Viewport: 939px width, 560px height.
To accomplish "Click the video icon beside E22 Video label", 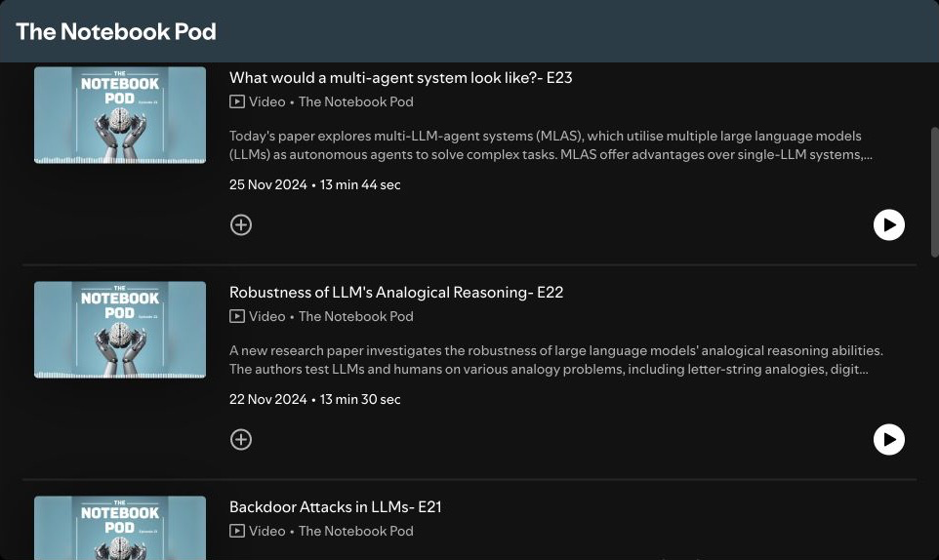I will pos(237,316).
